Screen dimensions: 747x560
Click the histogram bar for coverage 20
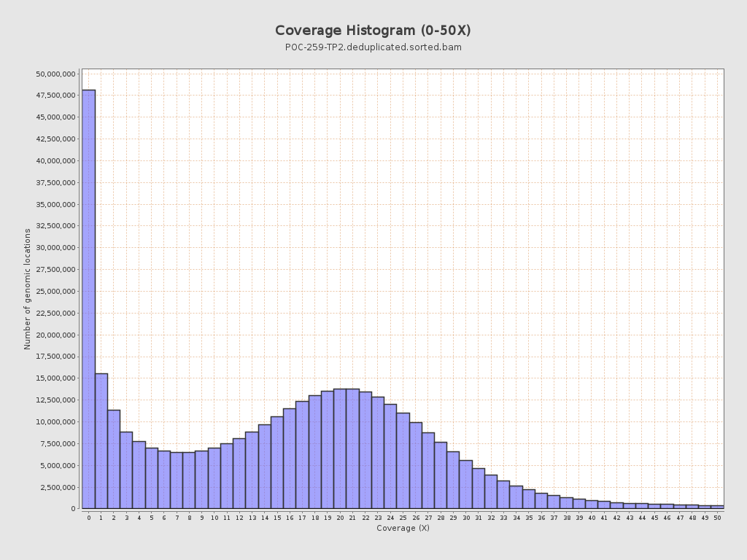point(340,449)
